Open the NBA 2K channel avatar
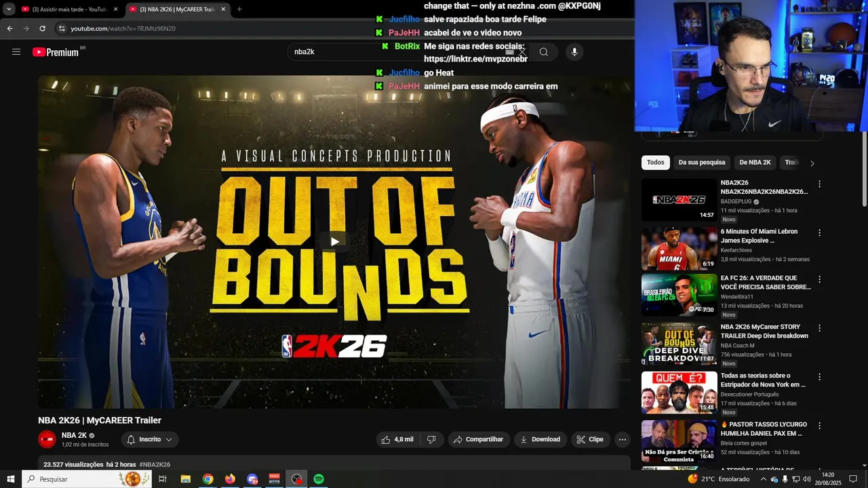Viewport: 868px width, 488px height. (x=47, y=439)
